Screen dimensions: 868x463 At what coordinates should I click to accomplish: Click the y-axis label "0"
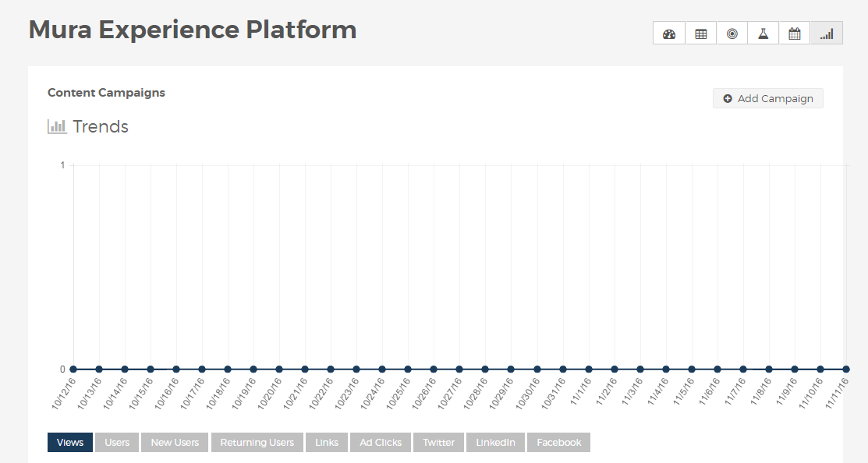pos(62,369)
